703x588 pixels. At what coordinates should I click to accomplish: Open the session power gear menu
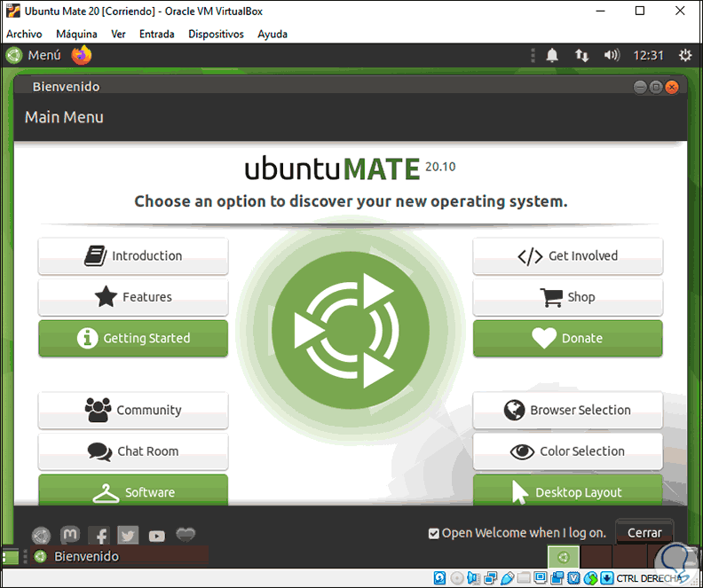(685, 55)
